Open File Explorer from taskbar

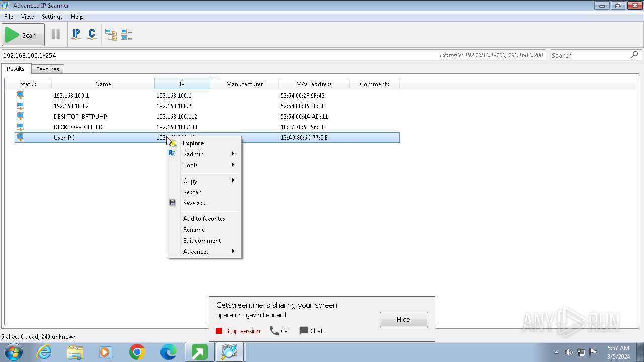point(75,352)
